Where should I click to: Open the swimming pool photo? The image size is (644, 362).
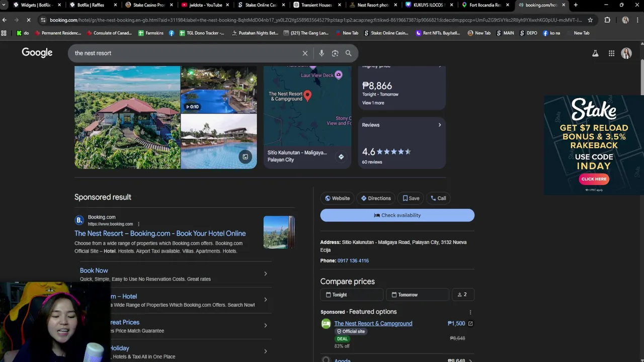tap(219, 141)
